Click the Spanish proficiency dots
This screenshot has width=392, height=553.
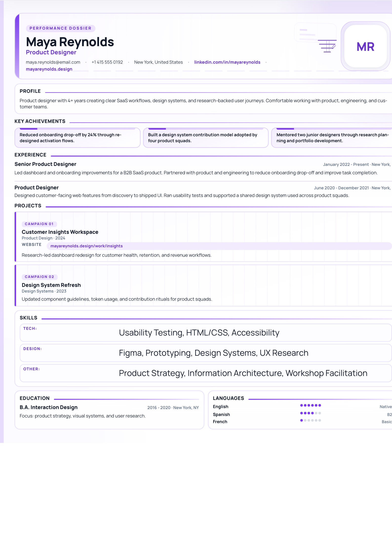point(311,413)
